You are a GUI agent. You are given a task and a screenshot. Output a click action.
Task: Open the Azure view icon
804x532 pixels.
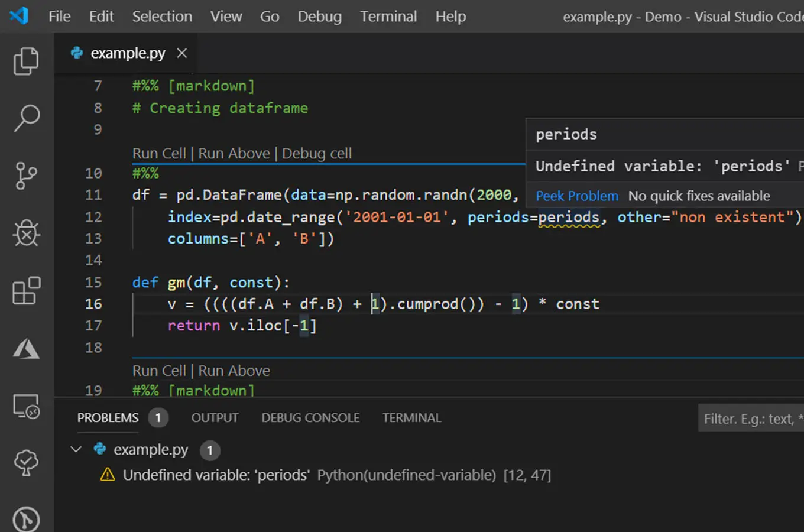pos(26,349)
